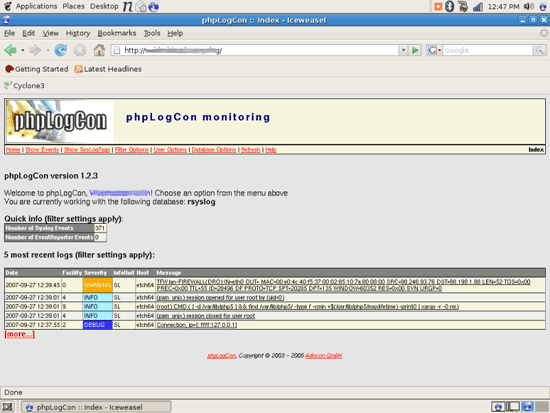The width and height of the screenshot is (550, 413).
Task: Open the session closed for user root message
Action: tap(206, 316)
